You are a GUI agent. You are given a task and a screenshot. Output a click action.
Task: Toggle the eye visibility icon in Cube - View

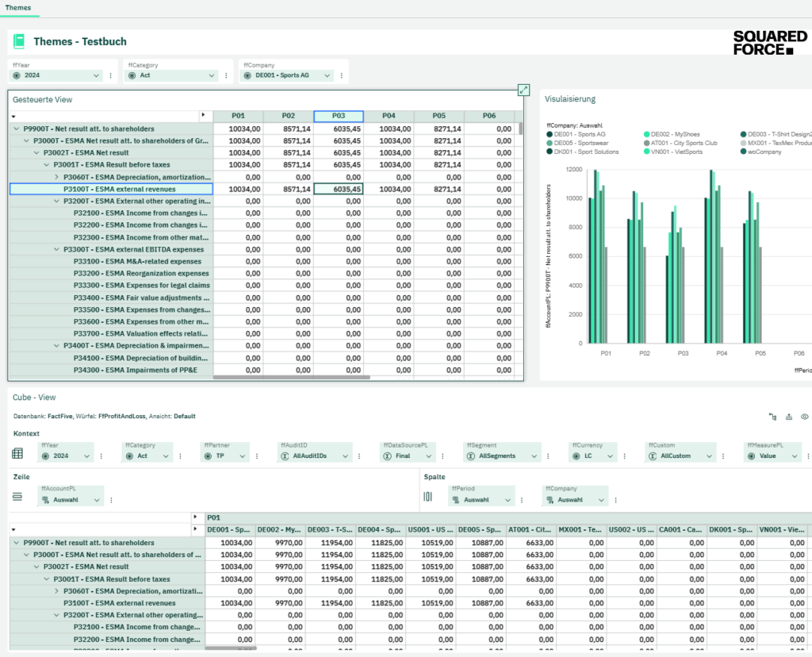(804, 417)
